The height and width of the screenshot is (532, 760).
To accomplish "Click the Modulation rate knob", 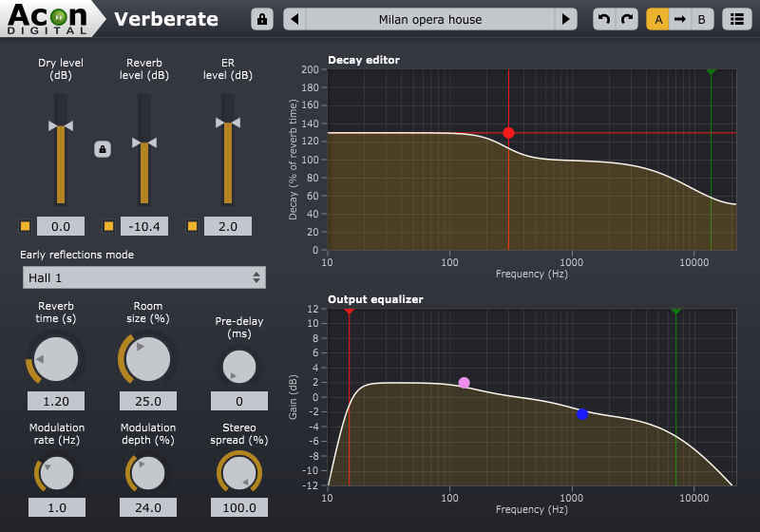I will point(57,473).
